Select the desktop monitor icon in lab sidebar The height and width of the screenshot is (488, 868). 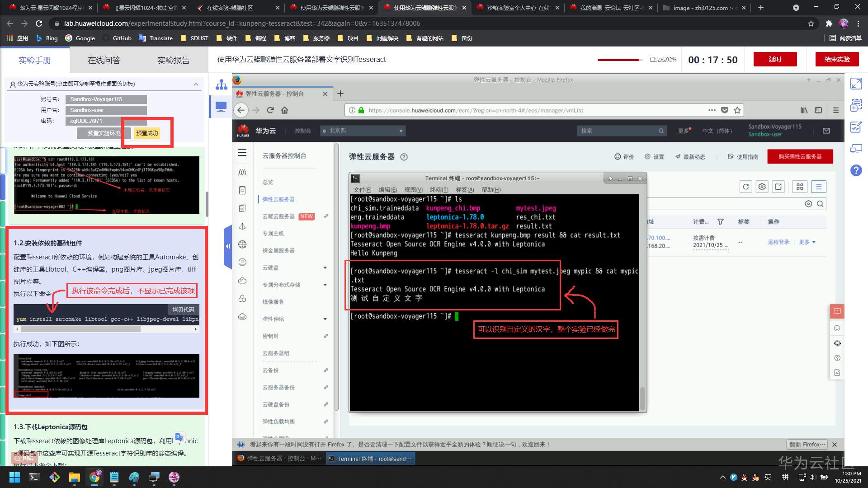pyautogui.click(x=221, y=107)
